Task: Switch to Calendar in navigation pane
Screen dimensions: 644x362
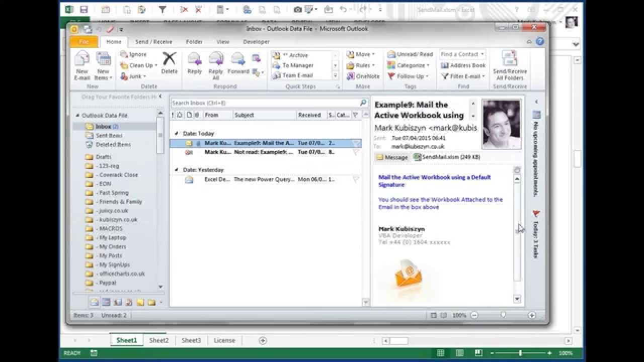Action: 106,302
